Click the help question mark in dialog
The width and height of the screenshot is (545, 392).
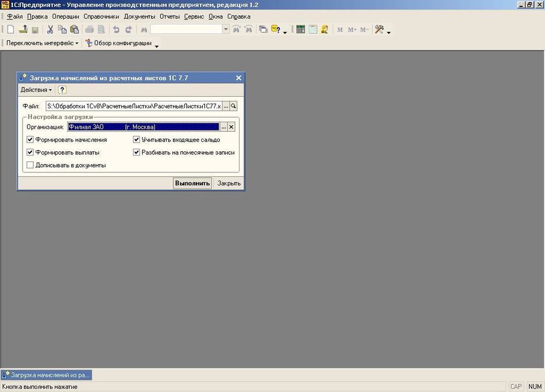point(62,90)
